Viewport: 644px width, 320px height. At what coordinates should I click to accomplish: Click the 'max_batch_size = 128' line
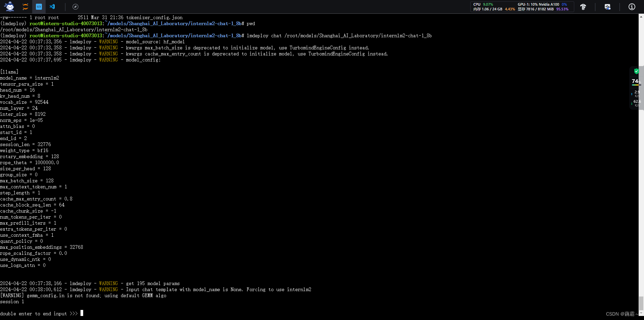point(27,181)
